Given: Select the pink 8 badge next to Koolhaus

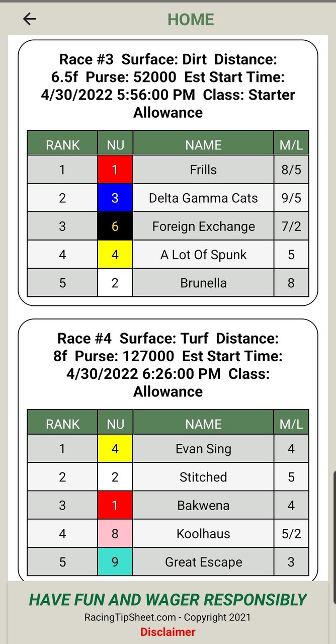Looking at the screenshot, I should [x=115, y=533].
